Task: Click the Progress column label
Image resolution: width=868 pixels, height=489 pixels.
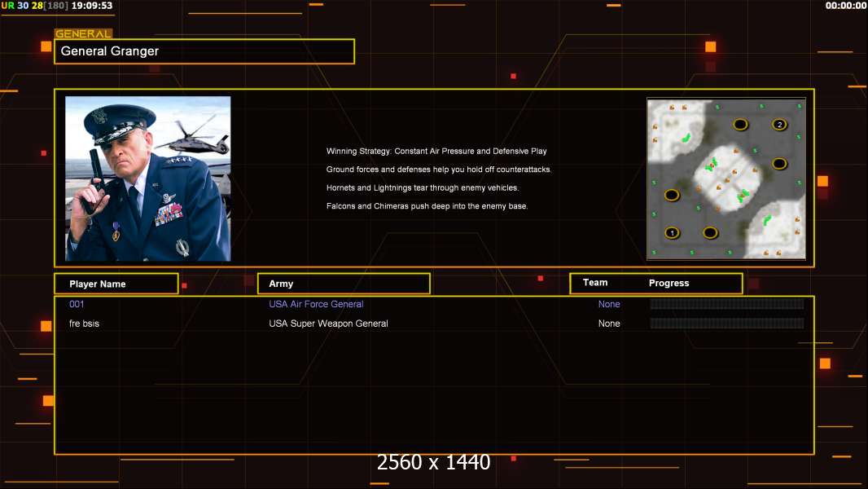Action: click(669, 283)
